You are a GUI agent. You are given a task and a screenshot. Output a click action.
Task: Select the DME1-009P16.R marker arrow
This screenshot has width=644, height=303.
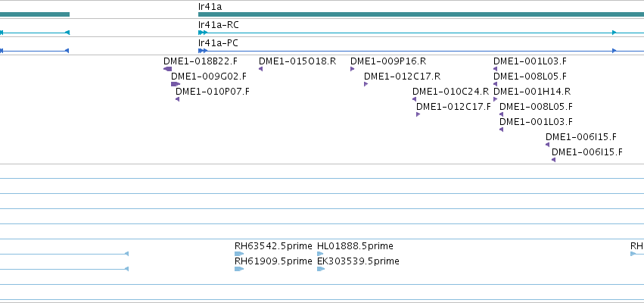(x=353, y=69)
